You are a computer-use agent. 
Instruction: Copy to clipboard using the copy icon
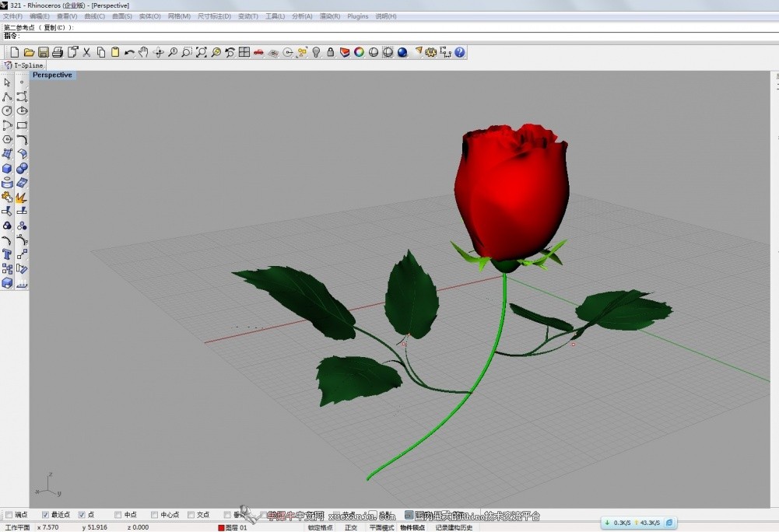pyautogui.click(x=101, y=52)
